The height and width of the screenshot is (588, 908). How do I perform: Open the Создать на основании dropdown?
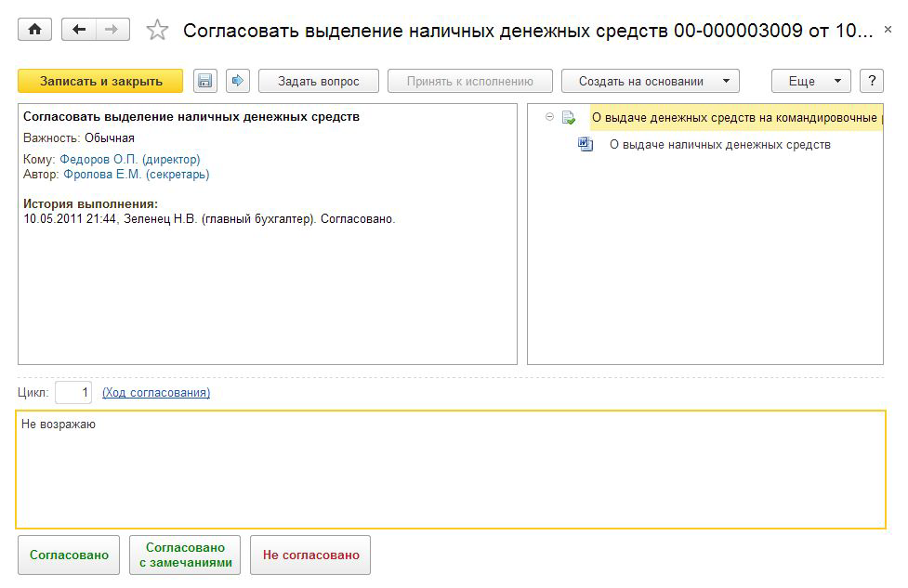[x=651, y=81]
